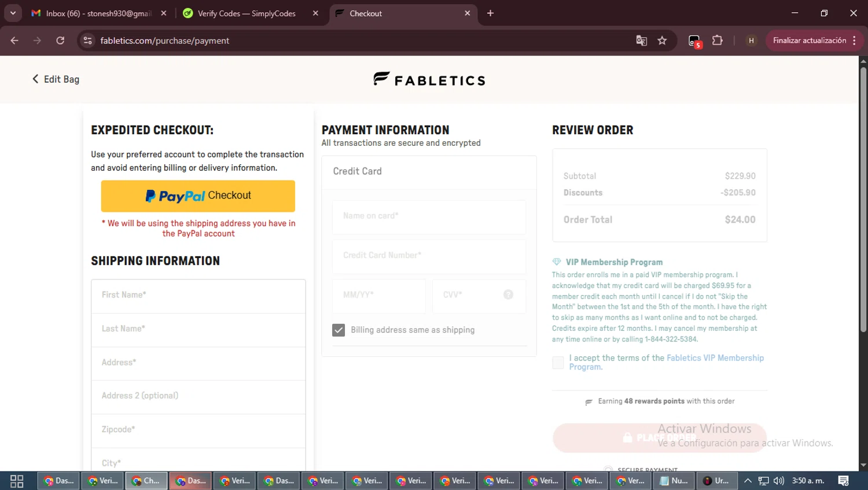Click the Fabletics logo
Screen dimensions: 868x490
(x=429, y=79)
